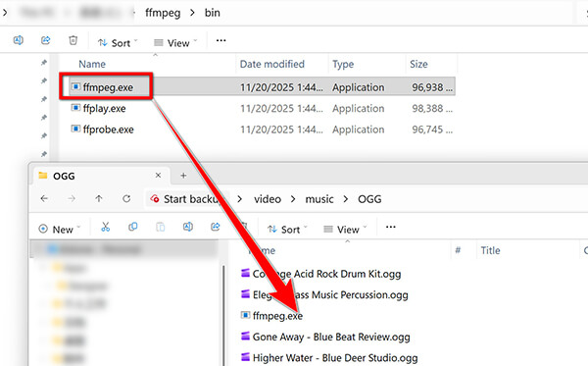Refresh the OGG folder view
The image size is (588, 366).
tap(126, 198)
